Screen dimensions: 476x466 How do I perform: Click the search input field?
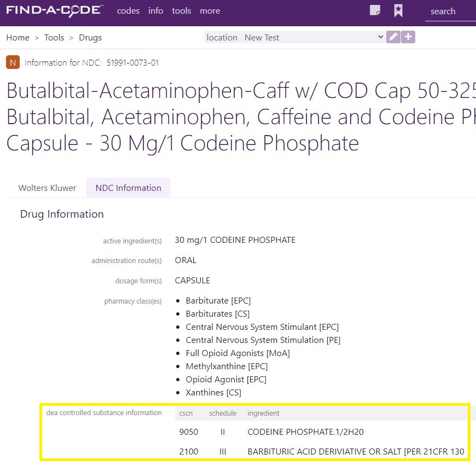[450, 11]
